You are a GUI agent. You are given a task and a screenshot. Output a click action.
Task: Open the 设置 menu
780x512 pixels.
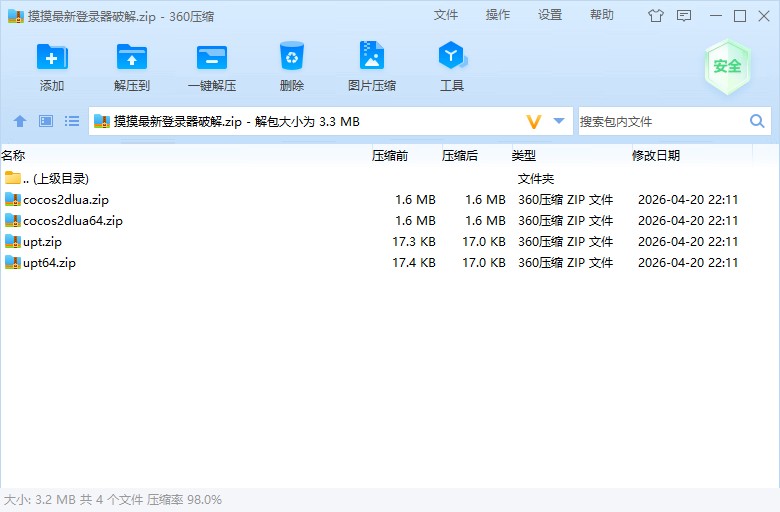pyautogui.click(x=550, y=15)
